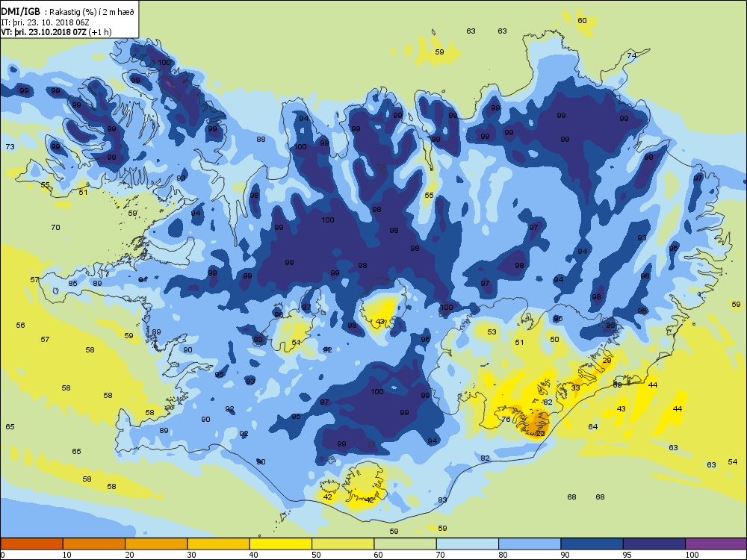Pick the navy 95–100 legend swatch
747x560 pixels.
pos(654,544)
